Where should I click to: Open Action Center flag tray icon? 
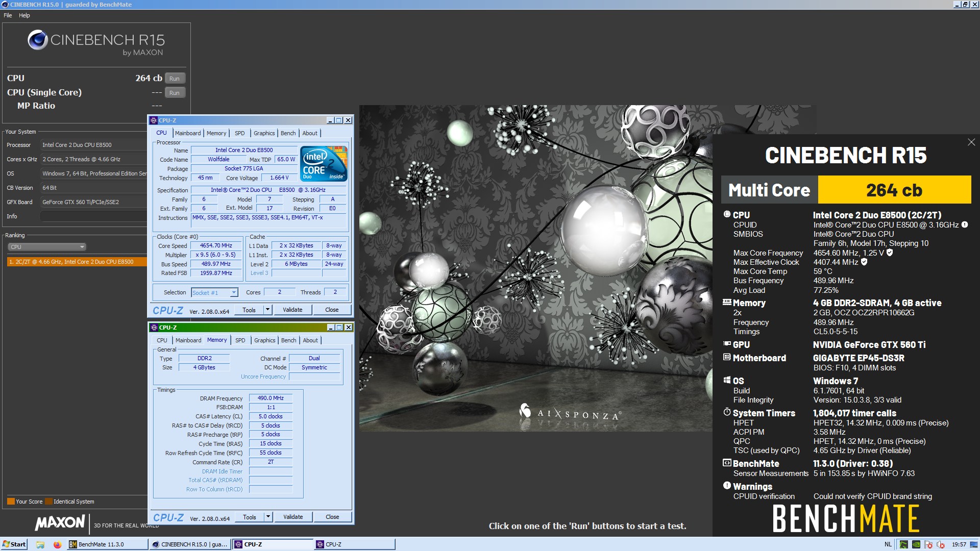[x=928, y=544]
